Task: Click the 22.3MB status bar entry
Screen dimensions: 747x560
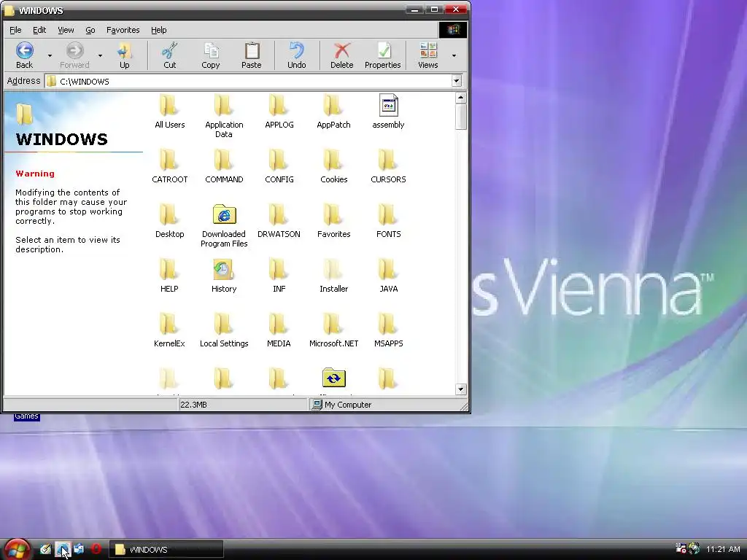Action: (x=243, y=405)
